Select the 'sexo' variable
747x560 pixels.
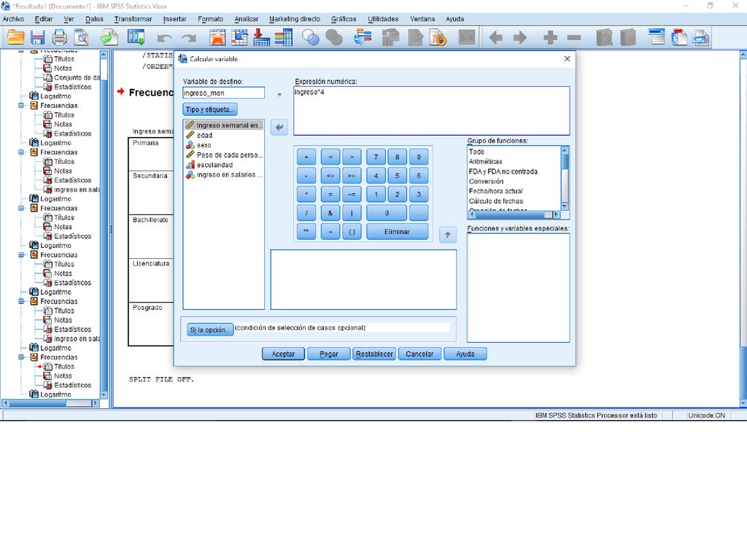click(204, 145)
